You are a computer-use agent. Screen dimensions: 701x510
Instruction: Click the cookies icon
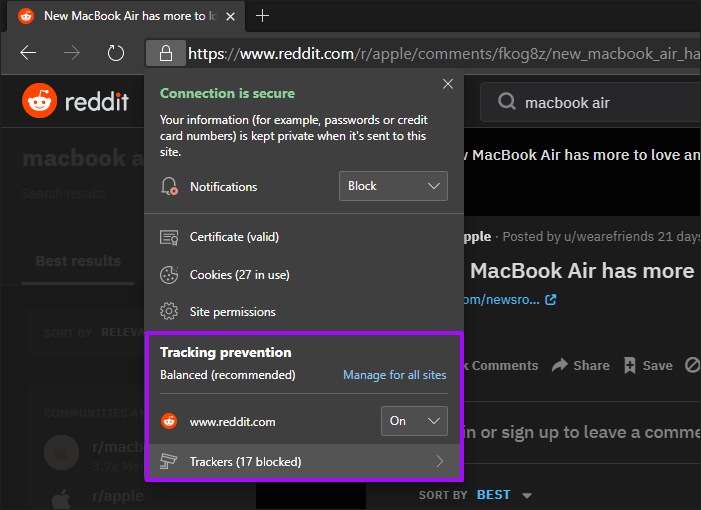169,275
